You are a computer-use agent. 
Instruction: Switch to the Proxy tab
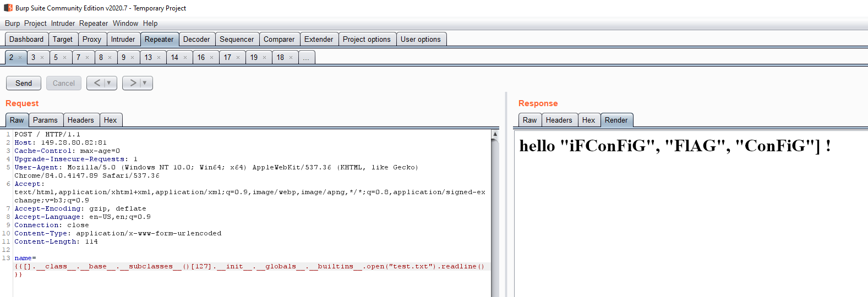[x=92, y=39]
